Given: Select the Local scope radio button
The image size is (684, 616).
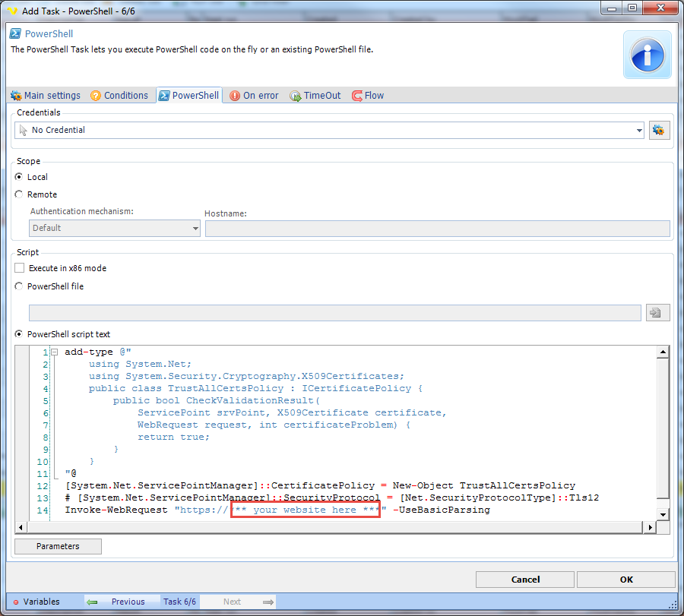Looking at the screenshot, I should tap(20, 177).
